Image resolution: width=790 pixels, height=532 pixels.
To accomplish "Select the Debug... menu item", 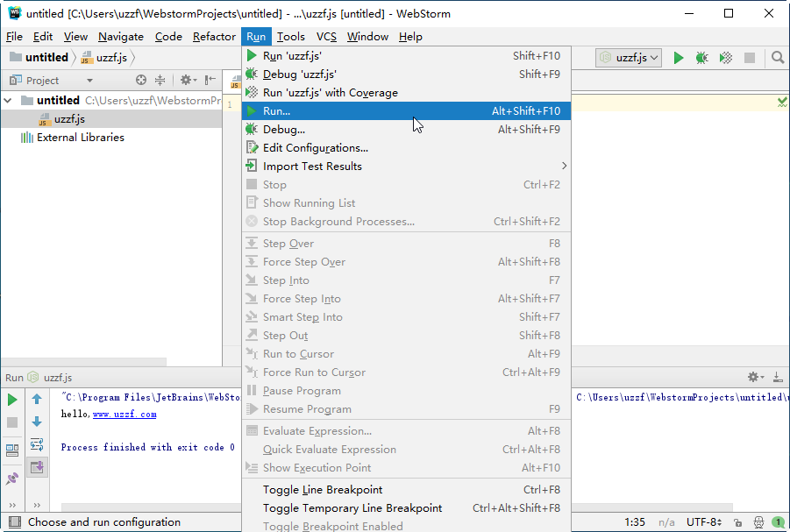I will [406, 130].
